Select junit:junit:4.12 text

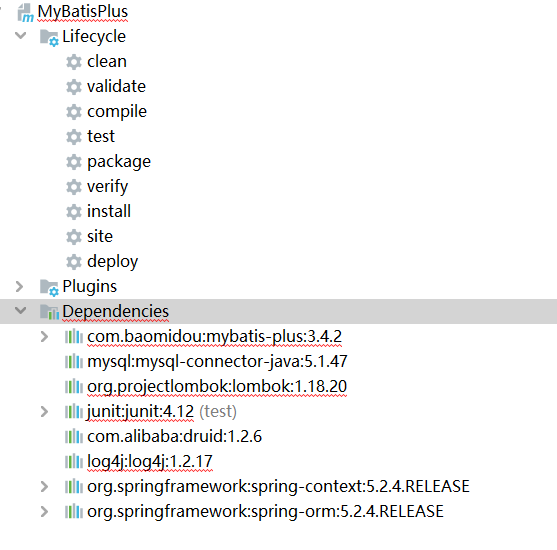tap(141, 412)
